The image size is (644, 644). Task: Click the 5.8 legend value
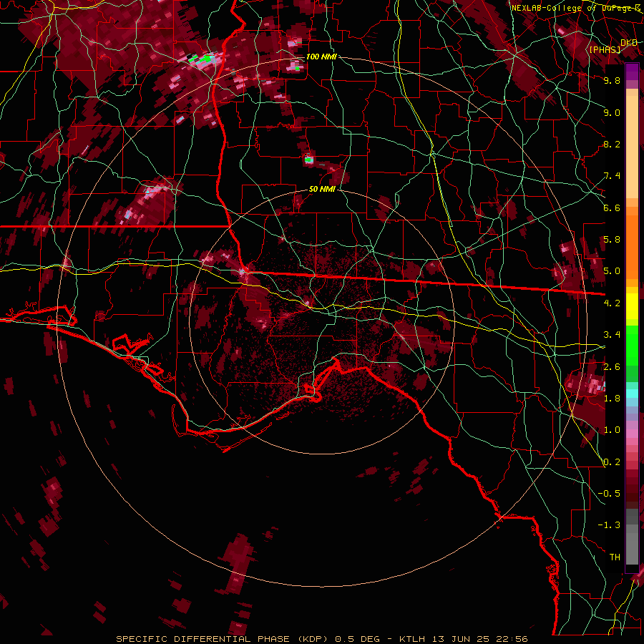tap(612, 240)
